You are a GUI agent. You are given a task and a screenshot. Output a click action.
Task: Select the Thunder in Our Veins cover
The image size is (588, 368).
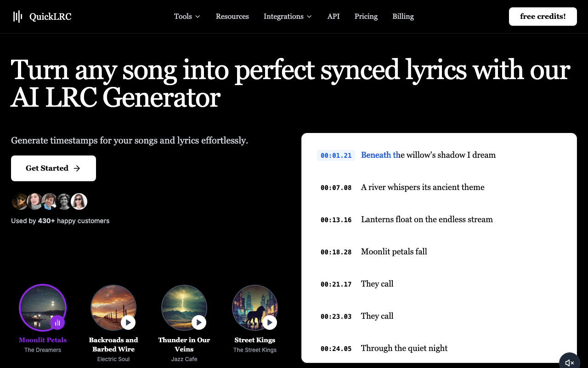184,307
